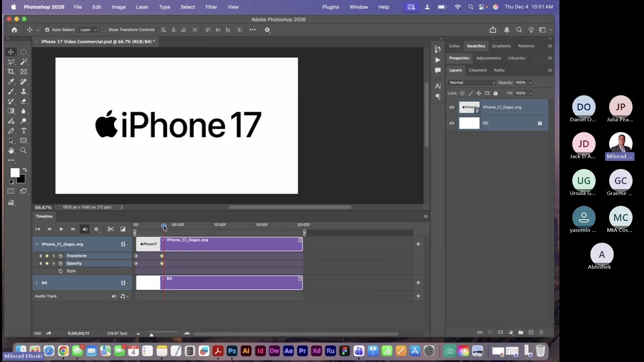Open the Normal blend mode dropdown

tap(472, 82)
